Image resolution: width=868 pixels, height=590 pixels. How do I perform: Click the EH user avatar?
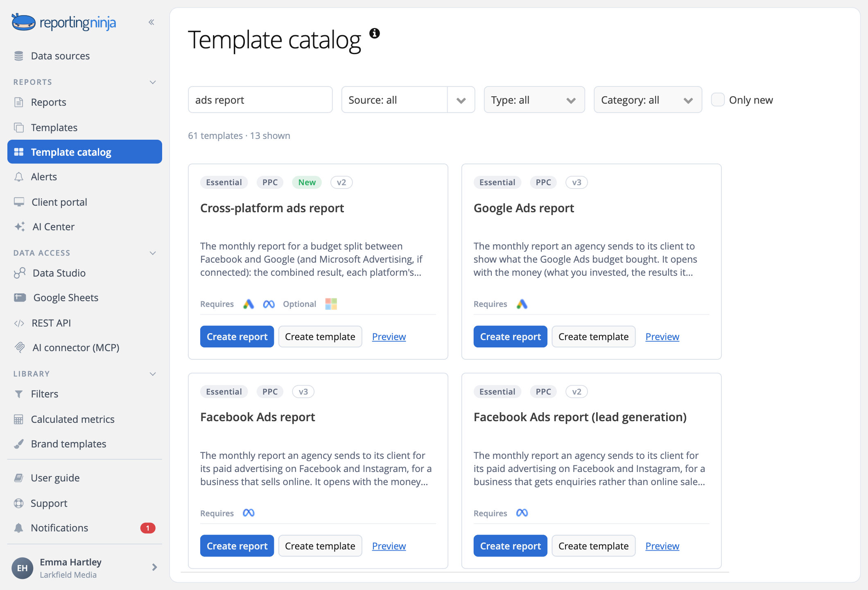point(22,568)
